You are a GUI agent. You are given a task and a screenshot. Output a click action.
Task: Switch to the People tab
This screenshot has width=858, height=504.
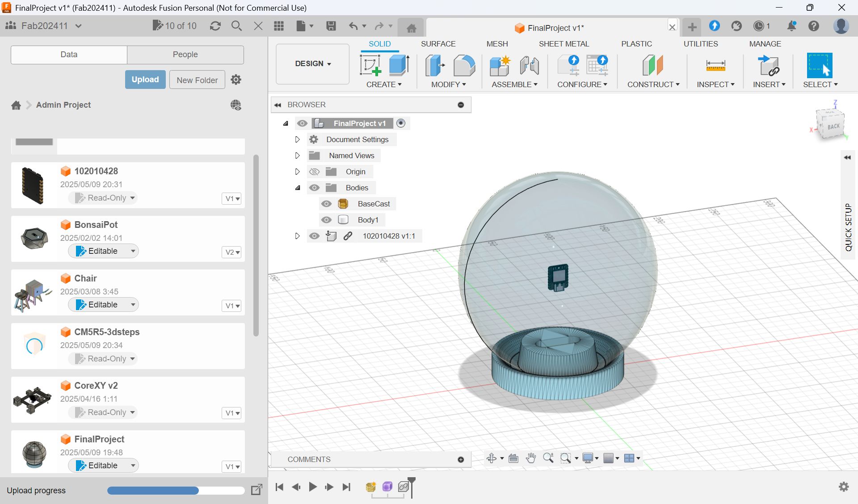[185, 55]
